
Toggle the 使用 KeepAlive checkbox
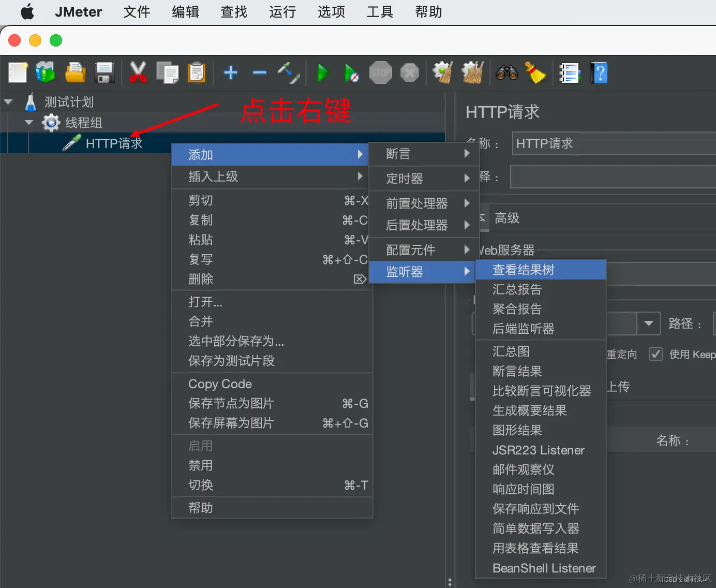tap(656, 354)
